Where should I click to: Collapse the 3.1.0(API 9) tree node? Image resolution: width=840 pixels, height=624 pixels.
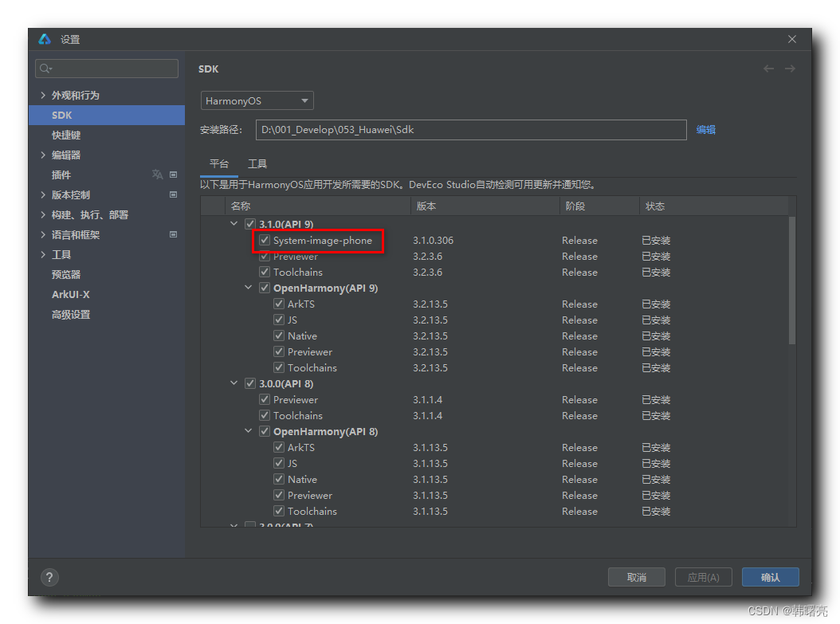[234, 223]
